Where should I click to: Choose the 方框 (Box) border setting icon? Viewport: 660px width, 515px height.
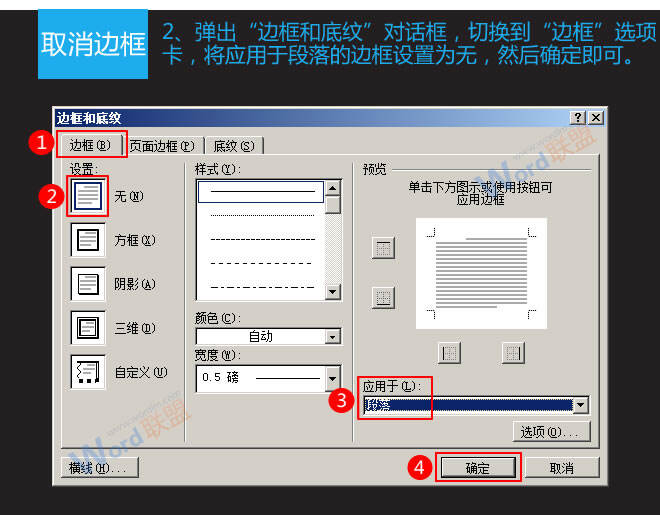point(88,240)
